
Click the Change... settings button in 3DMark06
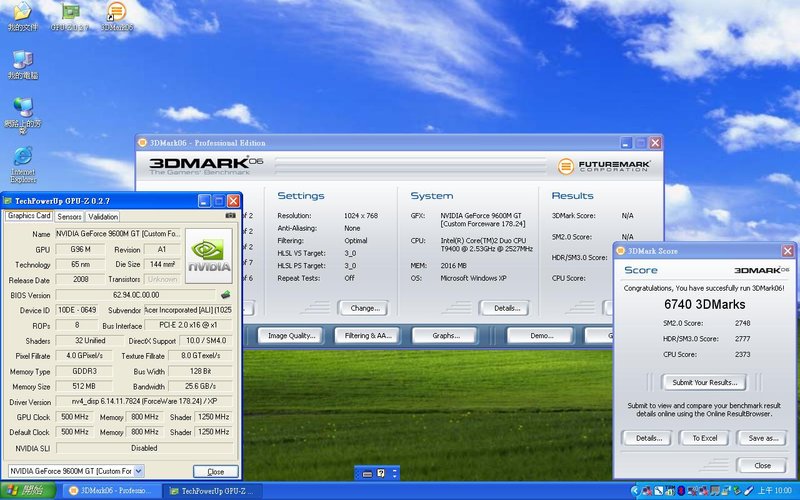click(x=363, y=308)
